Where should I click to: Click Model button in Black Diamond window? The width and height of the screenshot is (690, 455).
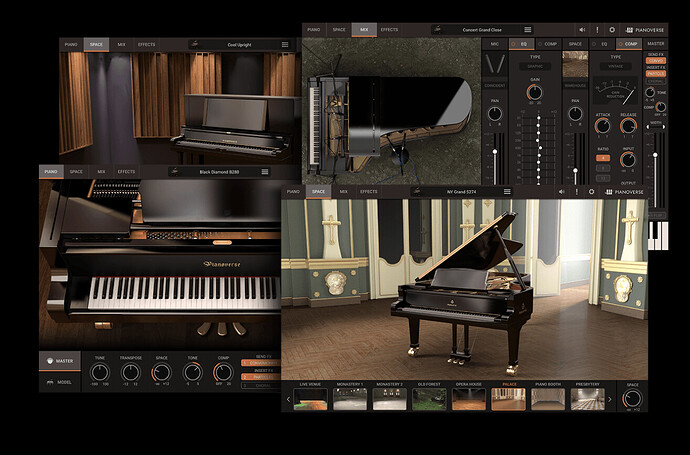coord(60,382)
